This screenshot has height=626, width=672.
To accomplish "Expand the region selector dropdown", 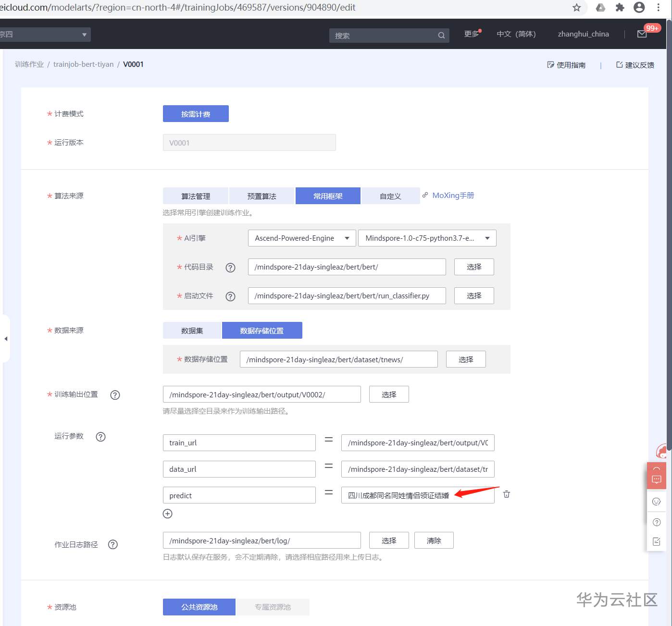I will pyautogui.click(x=45, y=35).
